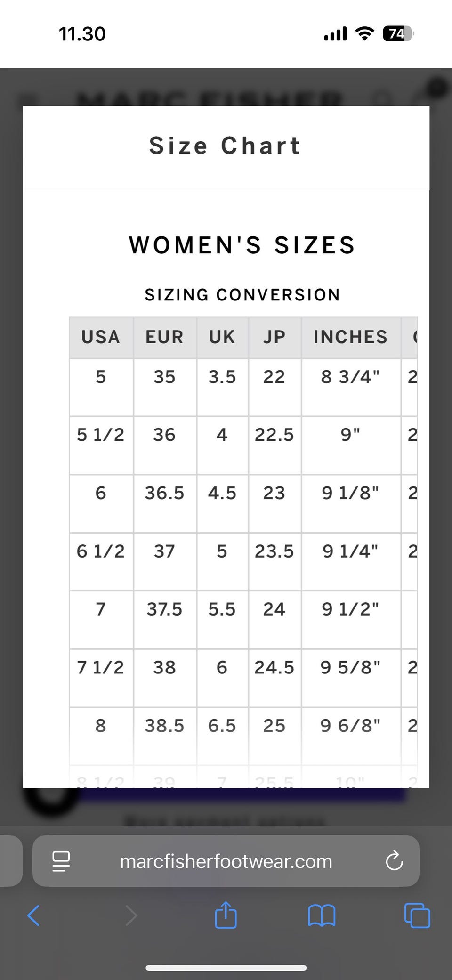
Task: Select the USA size 5 1/2 cell
Action: point(101,435)
